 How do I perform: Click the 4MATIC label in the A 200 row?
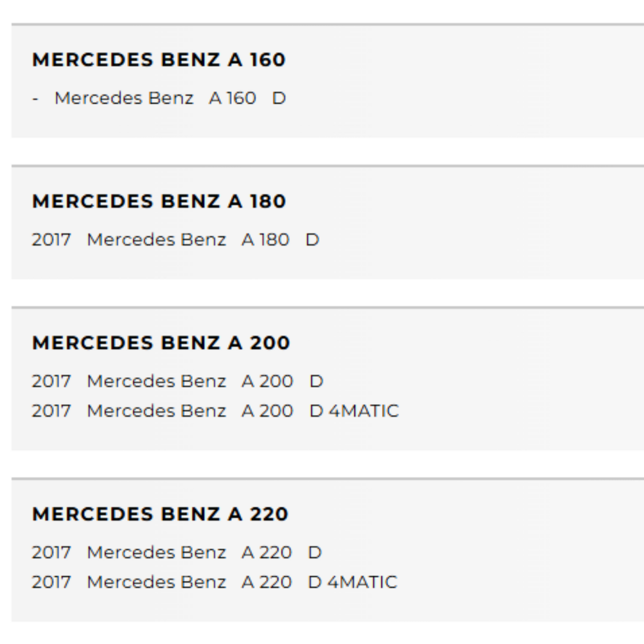click(x=364, y=411)
